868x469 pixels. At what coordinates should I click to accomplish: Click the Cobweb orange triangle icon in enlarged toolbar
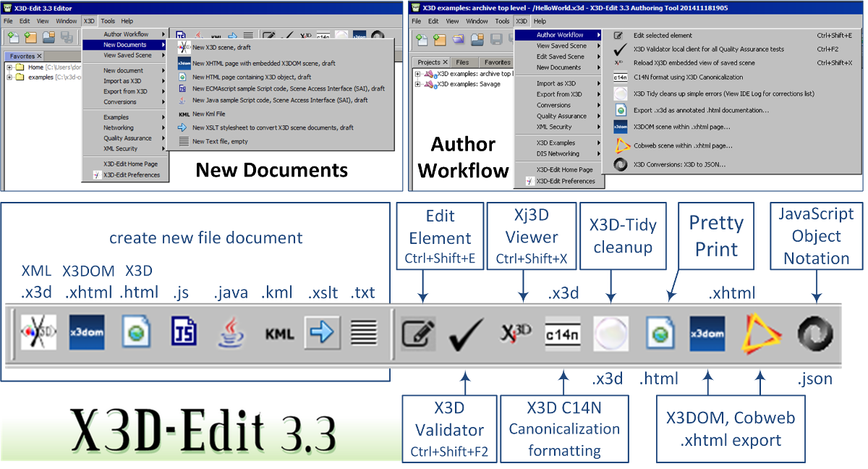762,334
